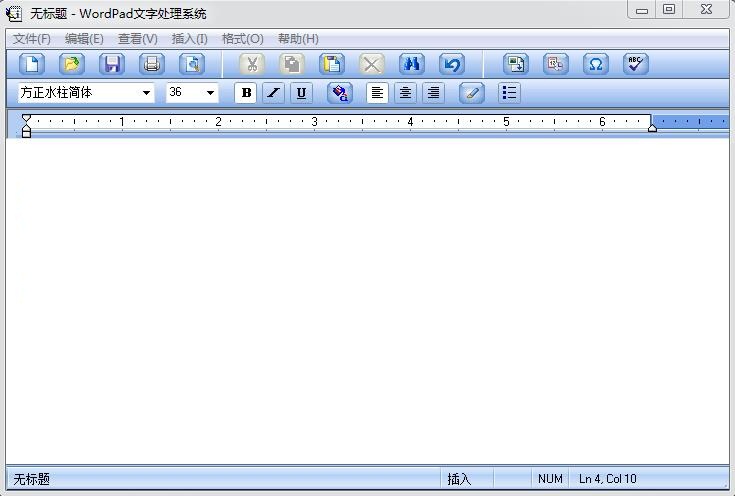Print the document using the printer icon
Screen dimensions: 735x496
tap(152, 64)
